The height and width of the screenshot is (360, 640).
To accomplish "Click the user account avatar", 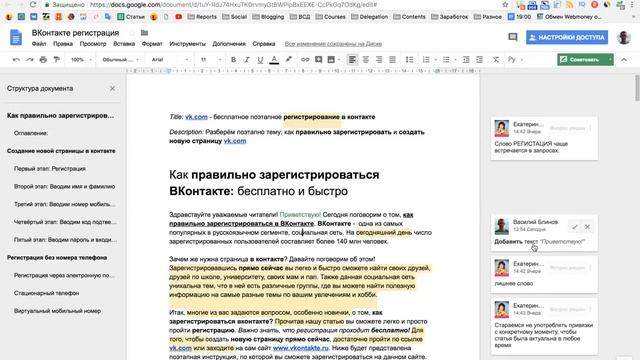I will 624,38.
